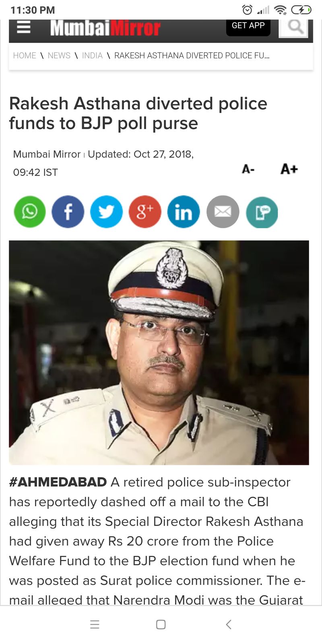Tap Android recent apps menu button
The image size is (322, 644).
[x=95, y=624]
